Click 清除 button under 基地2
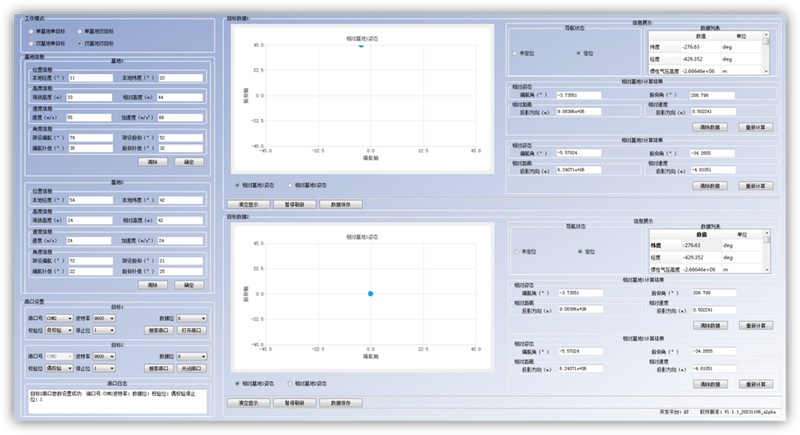 153,285
